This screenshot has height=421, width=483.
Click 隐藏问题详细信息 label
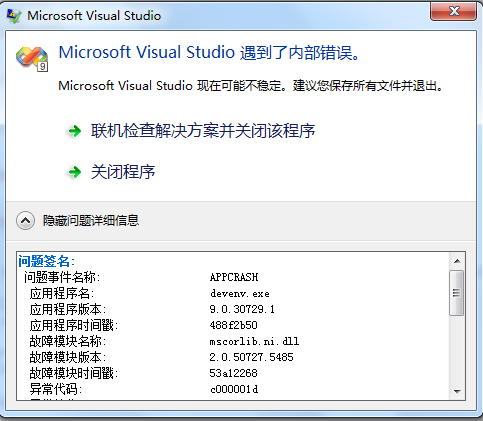coord(91,220)
